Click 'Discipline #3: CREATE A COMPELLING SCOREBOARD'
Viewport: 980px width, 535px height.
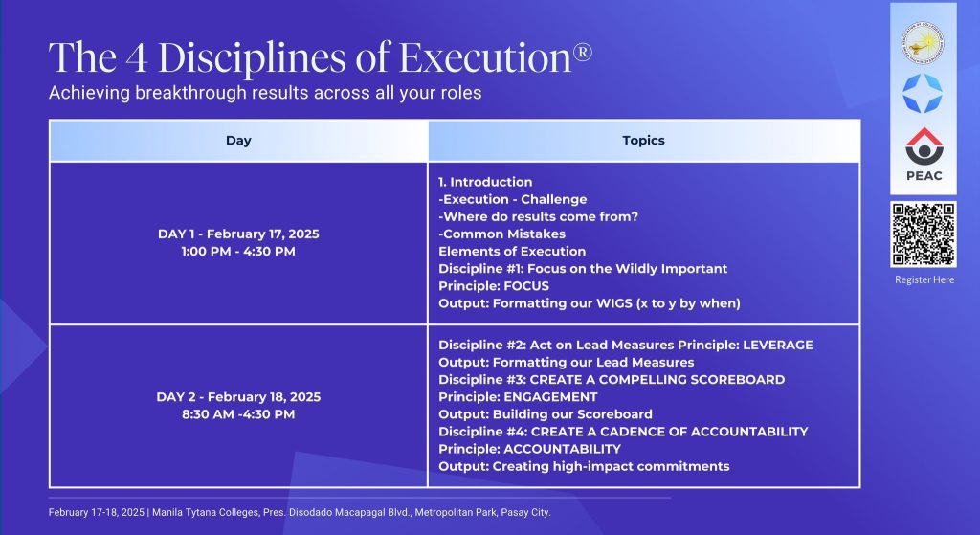[x=612, y=379]
